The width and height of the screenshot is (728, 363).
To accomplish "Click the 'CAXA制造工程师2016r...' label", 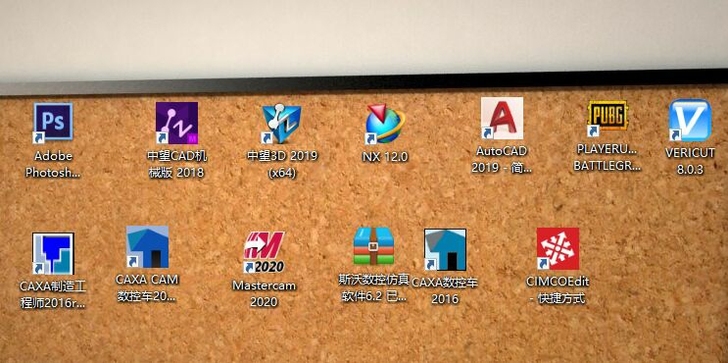I will (x=53, y=295).
